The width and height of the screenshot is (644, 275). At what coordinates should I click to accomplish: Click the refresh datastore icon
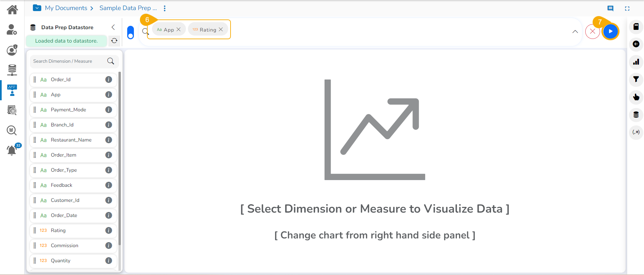(x=114, y=41)
